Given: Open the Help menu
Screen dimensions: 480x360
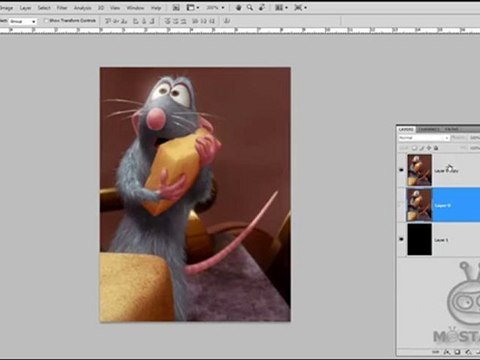Looking at the screenshot, I should point(156,8).
